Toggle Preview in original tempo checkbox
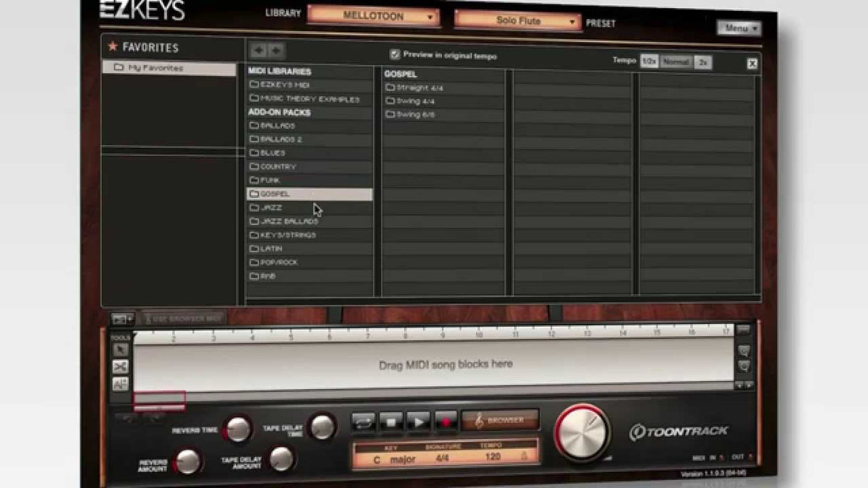The image size is (868, 488). [x=395, y=55]
